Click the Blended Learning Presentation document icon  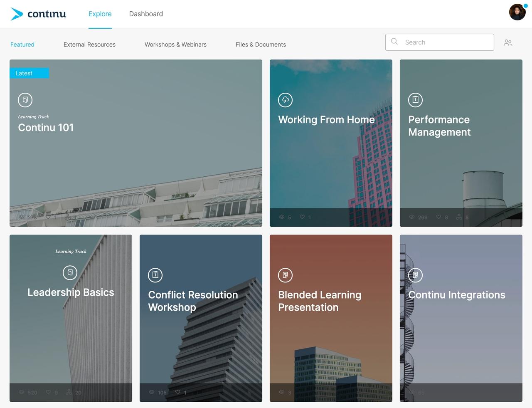click(286, 275)
